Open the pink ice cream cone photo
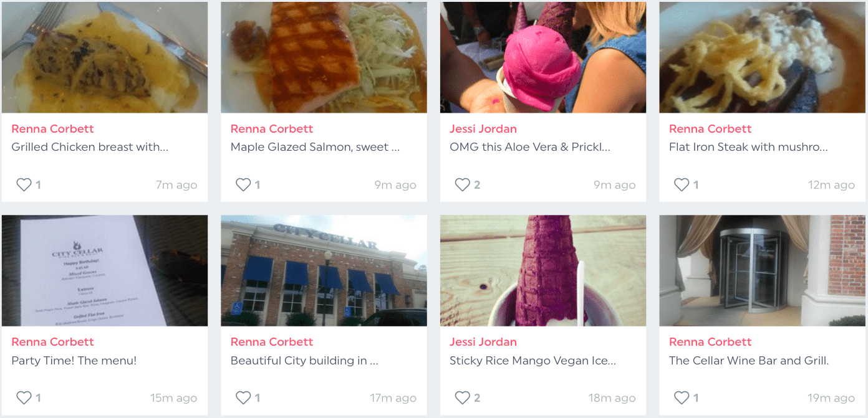868x418 pixels. coord(543,57)
